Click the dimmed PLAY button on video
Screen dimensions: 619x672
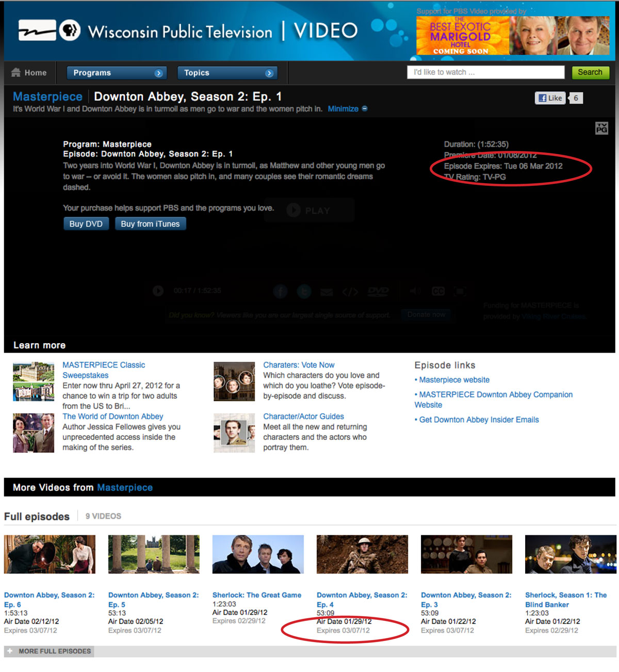point(309,210)
